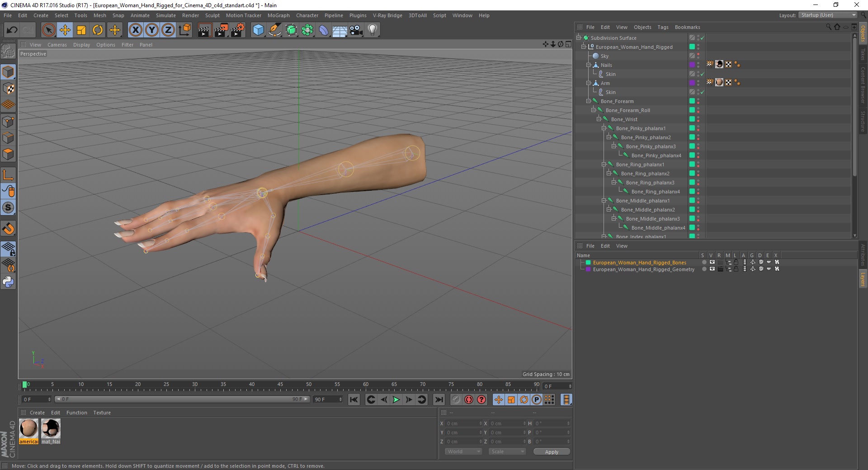Collapse the Bone_Wrist node

pos(599,119)
